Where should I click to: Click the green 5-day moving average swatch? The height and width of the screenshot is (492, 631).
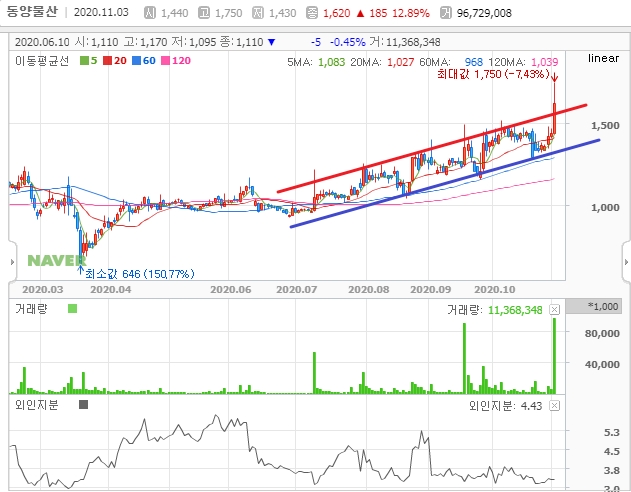[x=84, y=61]
